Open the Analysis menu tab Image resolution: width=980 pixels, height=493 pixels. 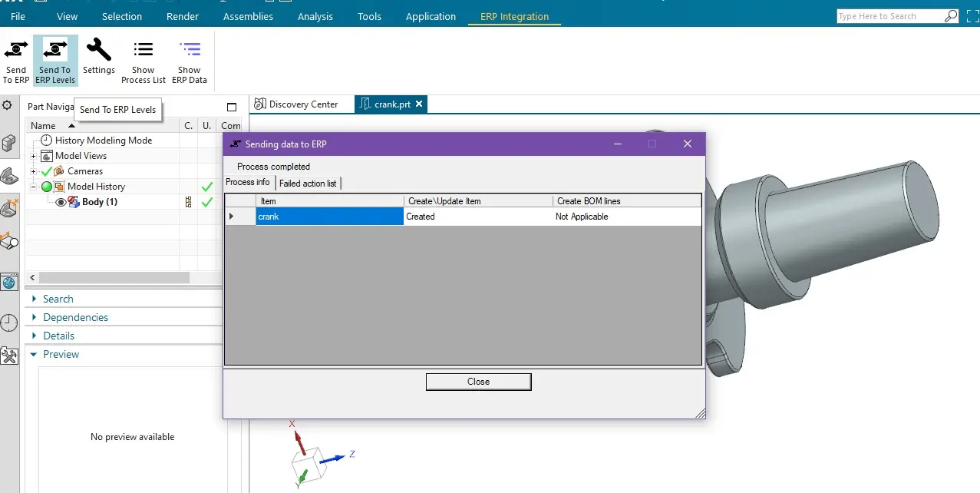(x=315, y=16)
